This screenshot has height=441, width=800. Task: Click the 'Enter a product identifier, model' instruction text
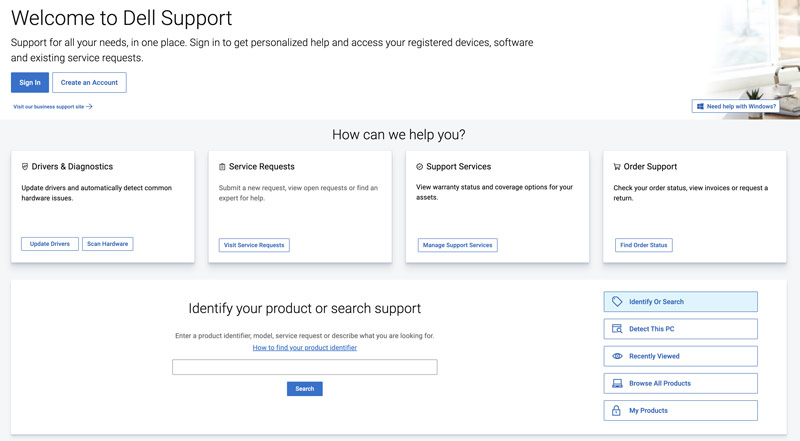click(305, 336)
